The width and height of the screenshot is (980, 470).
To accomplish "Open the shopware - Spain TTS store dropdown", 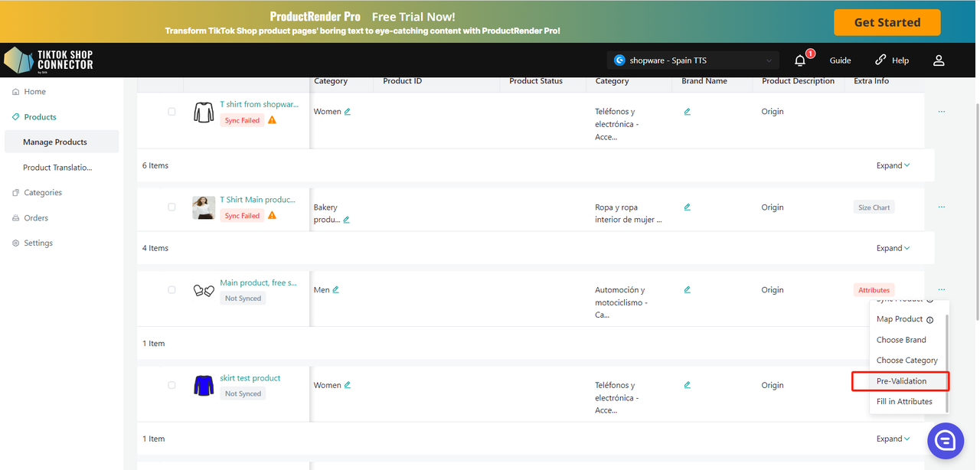I will click(x=693, y=60).
